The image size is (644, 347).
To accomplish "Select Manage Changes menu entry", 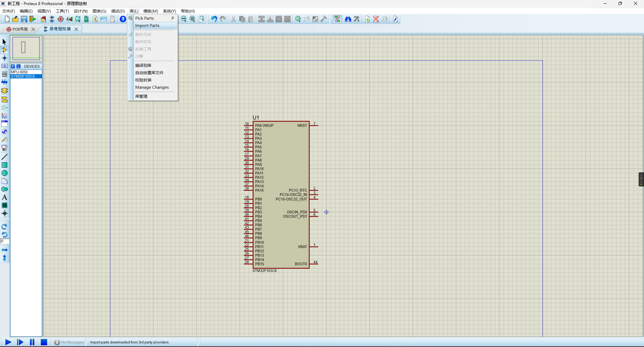I will point(153,87).
